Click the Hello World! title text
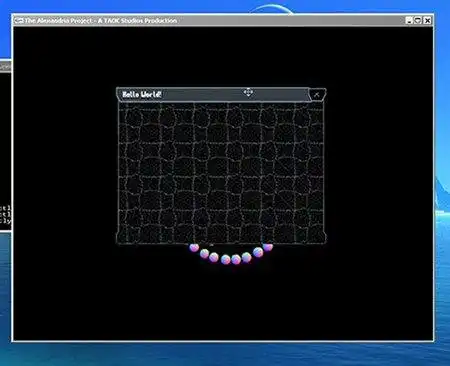The width and height of the screenshot is (450, 366). pyautogui.click(x=142, y=94)
